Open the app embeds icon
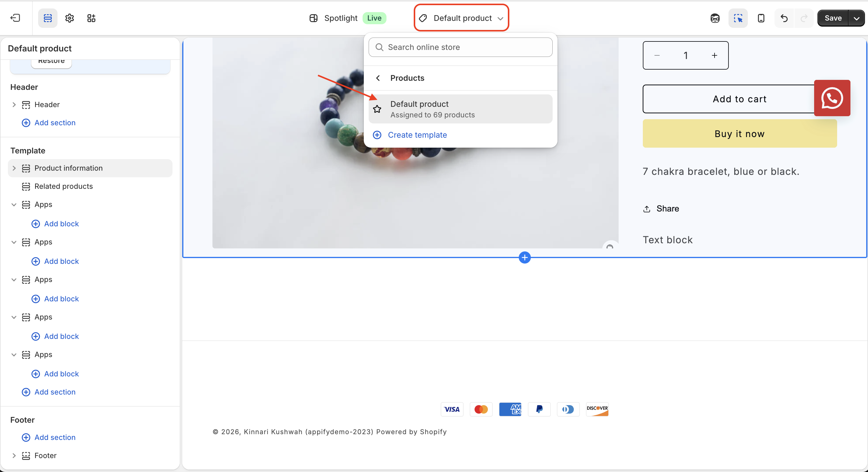This screenshot has width=868, height=472. click(x=91, y=18)
